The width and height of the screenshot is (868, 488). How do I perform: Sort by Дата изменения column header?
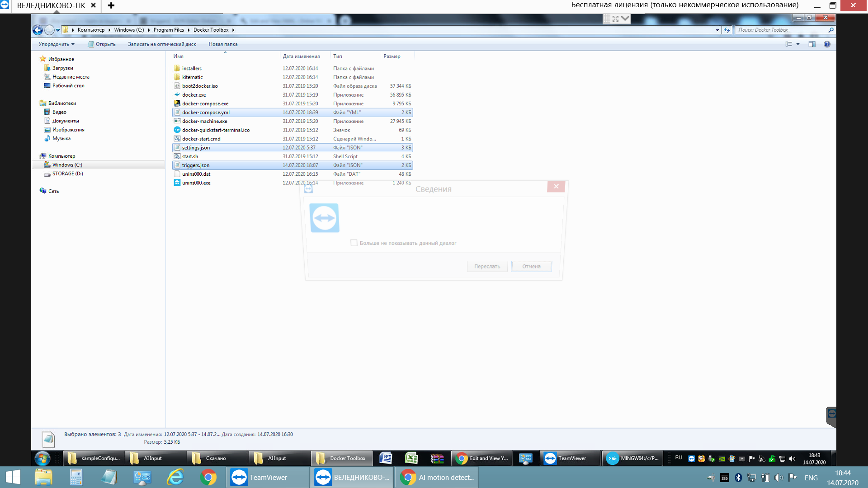coord(305,56)
